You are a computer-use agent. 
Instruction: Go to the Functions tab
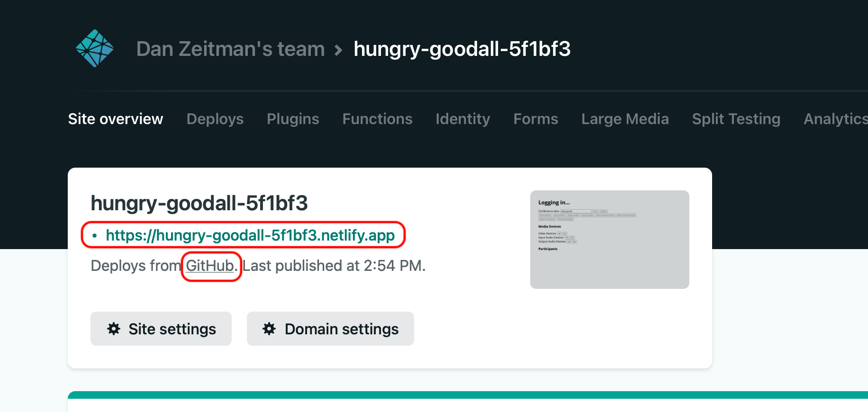point(377,119)
